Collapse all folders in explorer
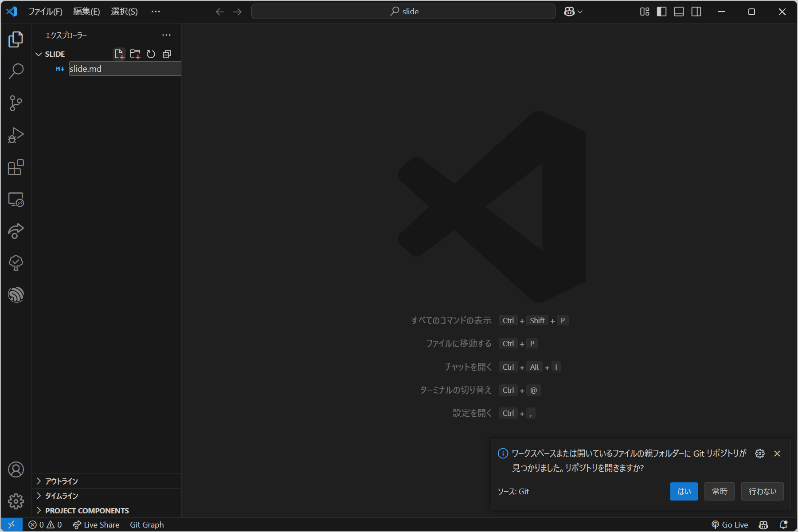The width and height of the screenshot is (798, 532). coord(167,54)
